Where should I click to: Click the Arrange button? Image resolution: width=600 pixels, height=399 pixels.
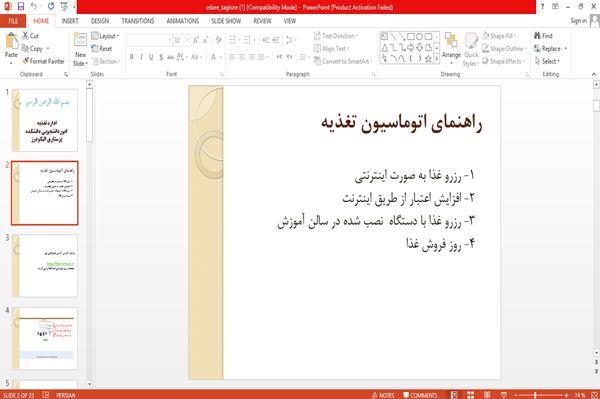pos(451,48)
